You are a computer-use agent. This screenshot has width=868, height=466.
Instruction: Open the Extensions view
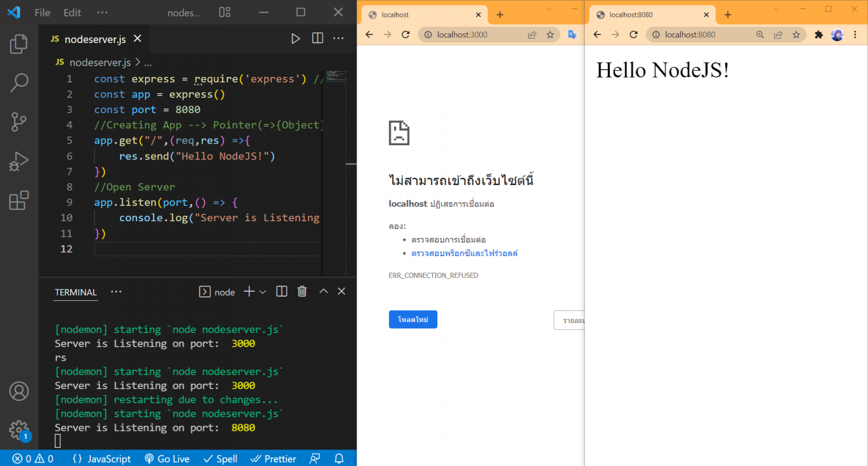coord(19,200)
